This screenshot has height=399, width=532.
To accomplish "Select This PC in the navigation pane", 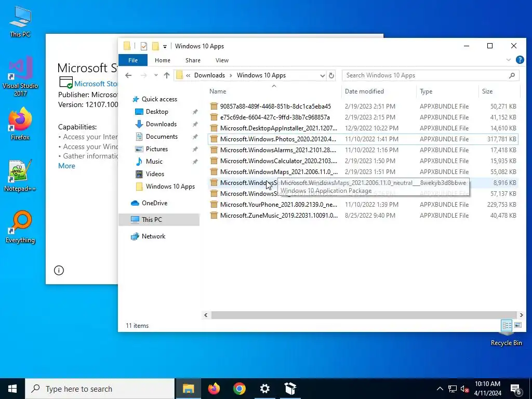I will [159, 220].
